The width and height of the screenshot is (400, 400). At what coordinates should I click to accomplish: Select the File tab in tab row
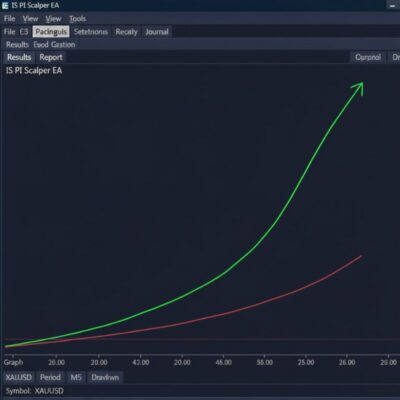(x=9, y=32)
